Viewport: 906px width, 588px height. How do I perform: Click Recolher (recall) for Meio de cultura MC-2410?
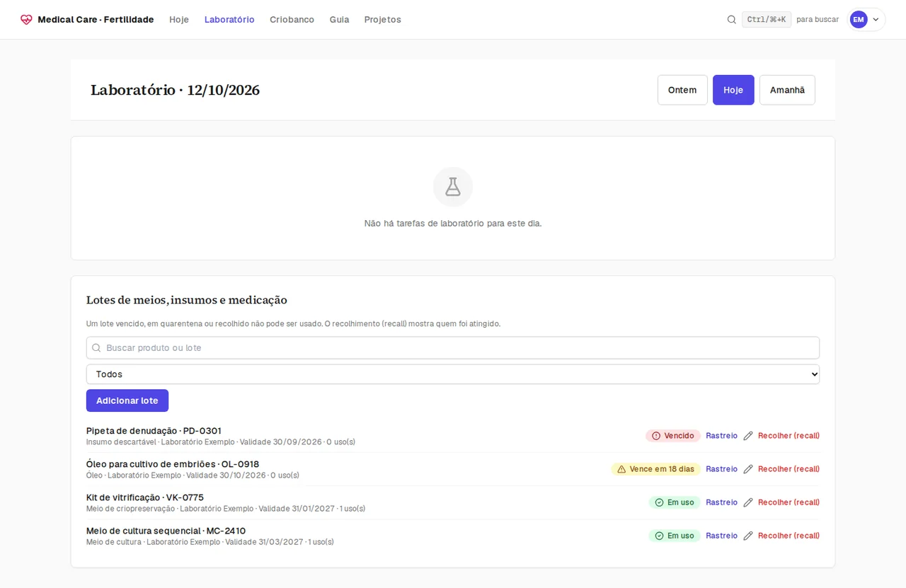789,536
